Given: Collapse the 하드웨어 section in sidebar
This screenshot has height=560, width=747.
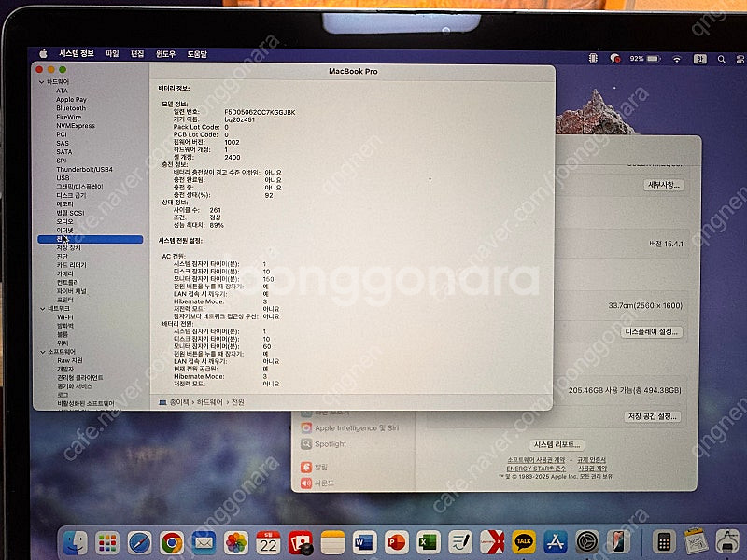Looking at the screenshot, I should coord(42,82).
